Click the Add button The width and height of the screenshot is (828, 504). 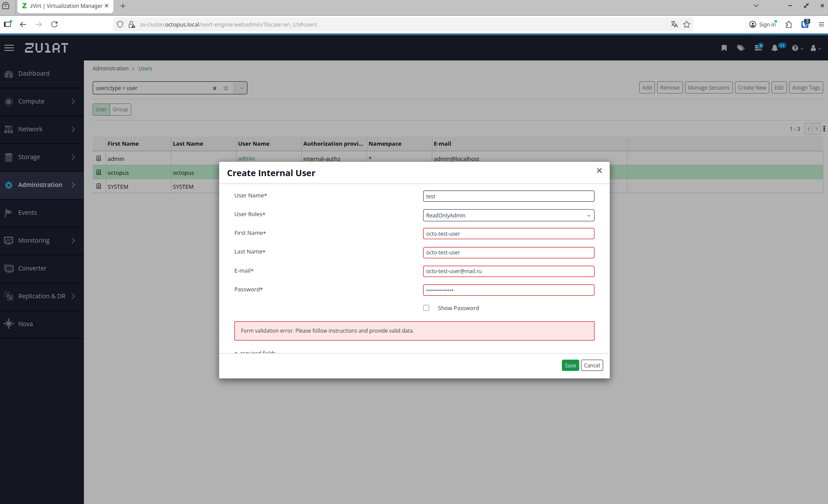pyautogui.click(x=647, y=87)
